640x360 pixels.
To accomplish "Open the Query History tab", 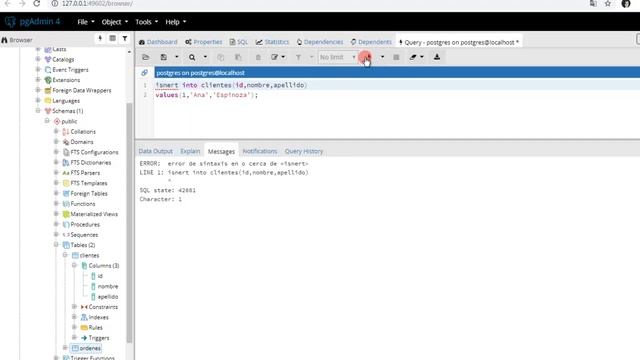I will pos(304,151).
